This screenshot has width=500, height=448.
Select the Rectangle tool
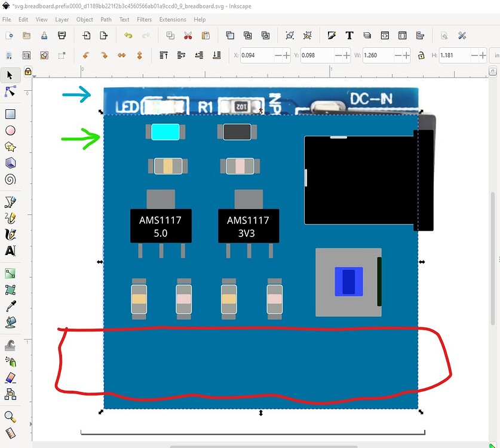9,113
